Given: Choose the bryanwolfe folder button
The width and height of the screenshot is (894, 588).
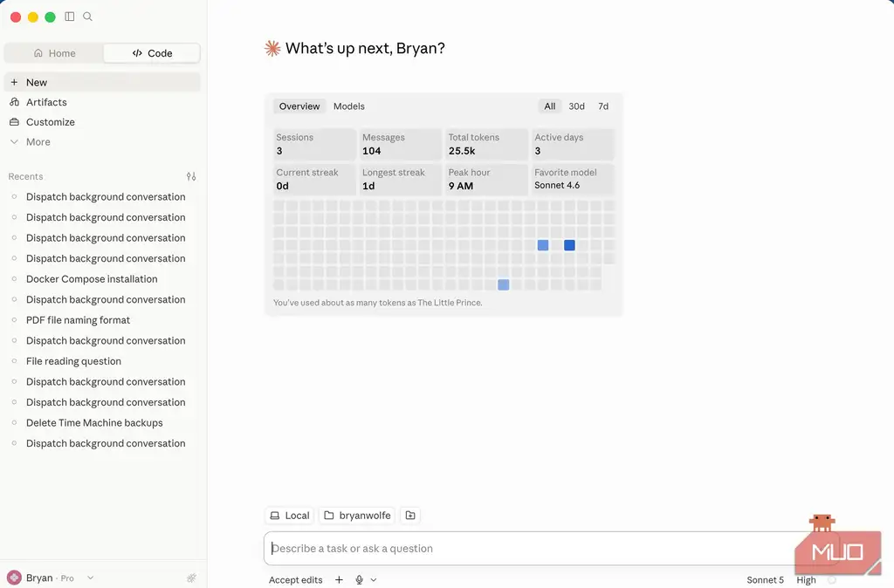Looking at the screenshot, I should pyautogui.click(x=357, y=515).
